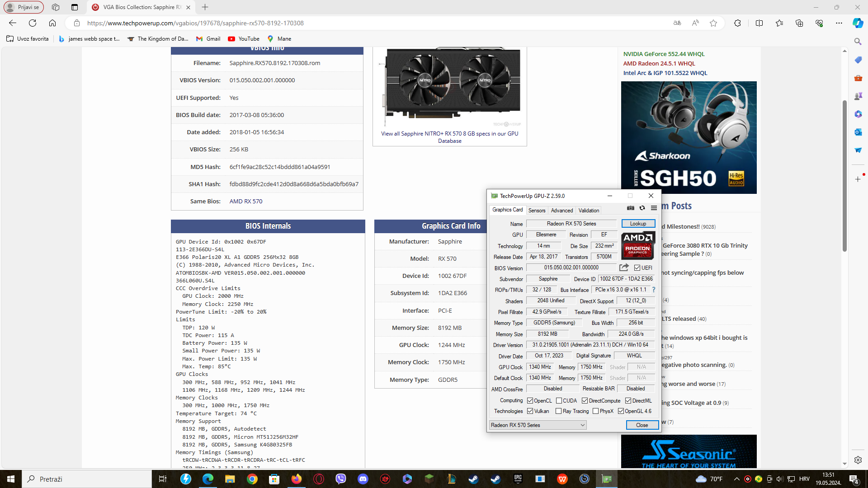Open browser collections icon
This screenshot has height=488, width=868.
[x=799, y=23]
